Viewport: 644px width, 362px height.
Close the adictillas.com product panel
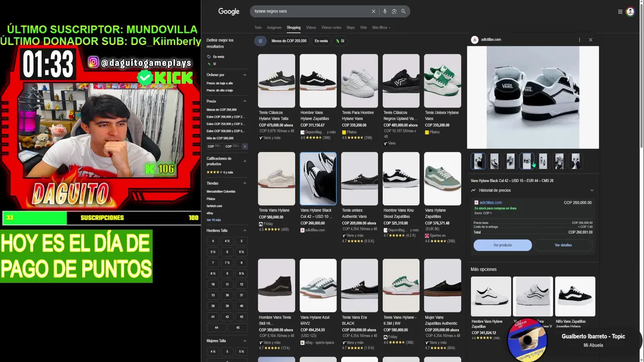coord(591,40)
